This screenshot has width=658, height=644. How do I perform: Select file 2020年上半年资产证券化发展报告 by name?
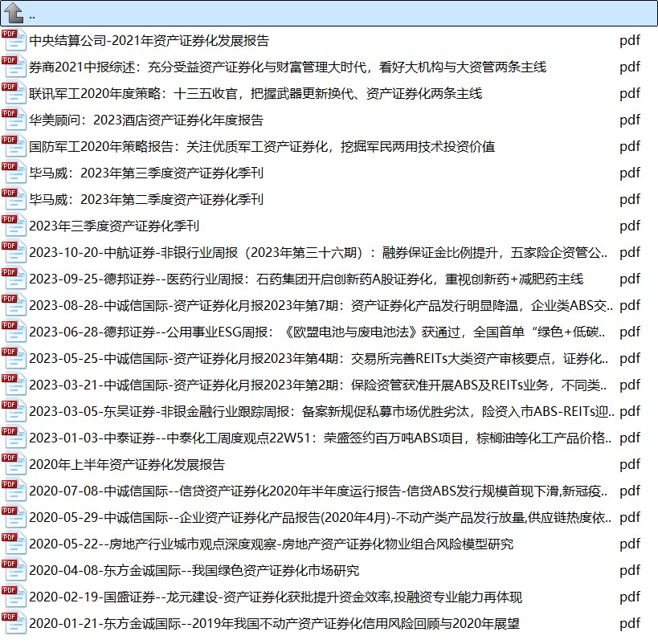pyautogui.click(x=127, y=464)
